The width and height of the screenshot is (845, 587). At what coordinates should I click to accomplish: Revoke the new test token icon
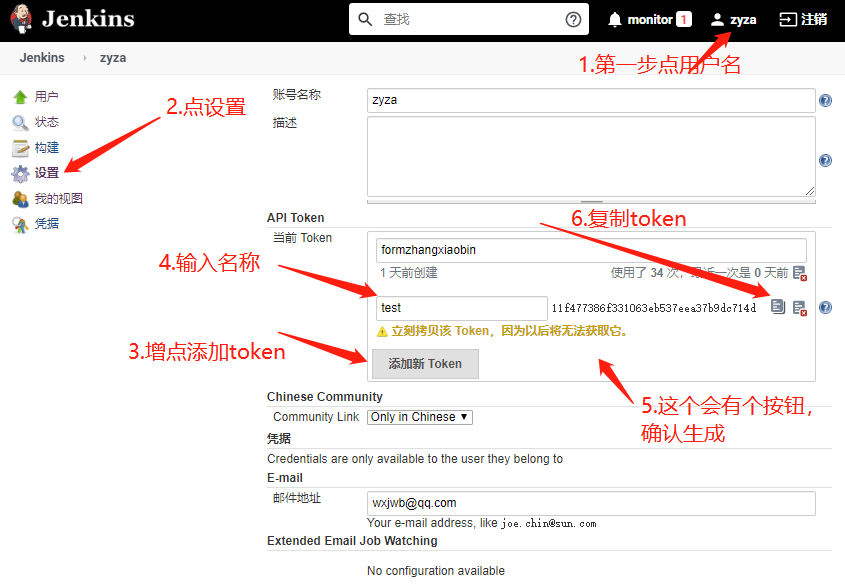click(800, 308)
